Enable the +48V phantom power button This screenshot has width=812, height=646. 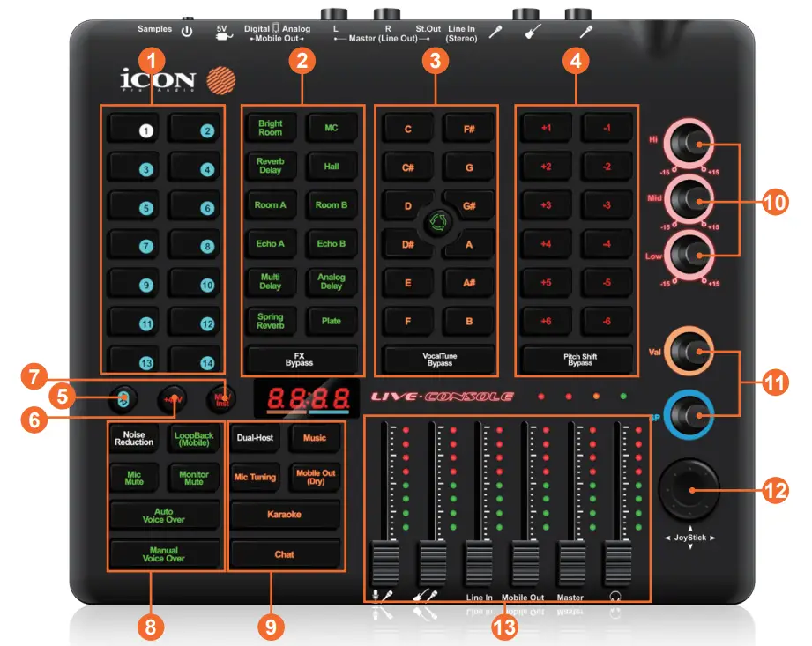pos(173,397)
